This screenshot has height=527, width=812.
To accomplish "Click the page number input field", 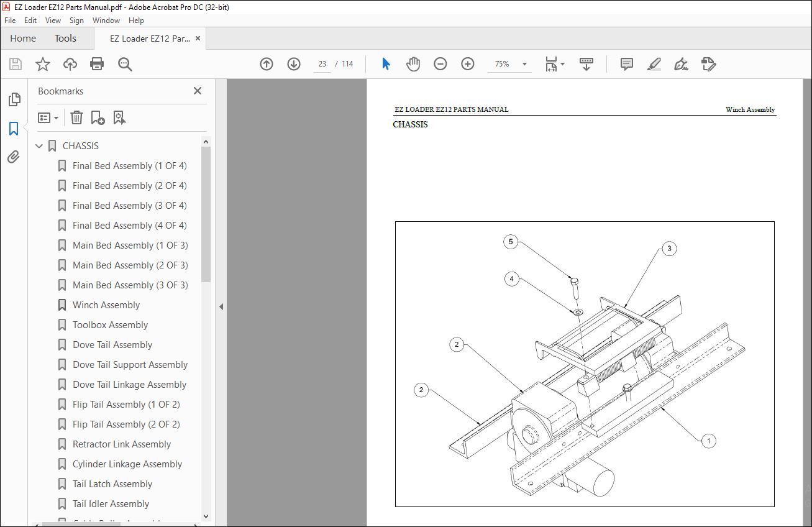I will [322, 64].
